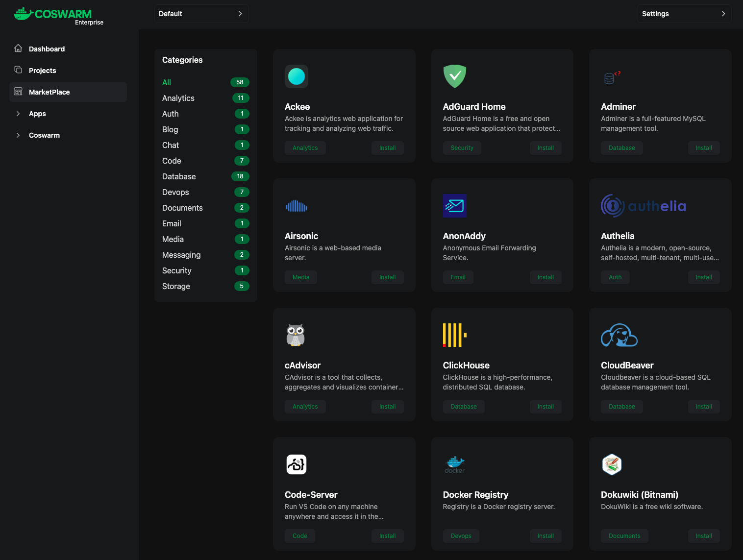Click the Security tag on AdGuard Home
Image resolution: width=743 pixels, height=560 pixels.
462,148
